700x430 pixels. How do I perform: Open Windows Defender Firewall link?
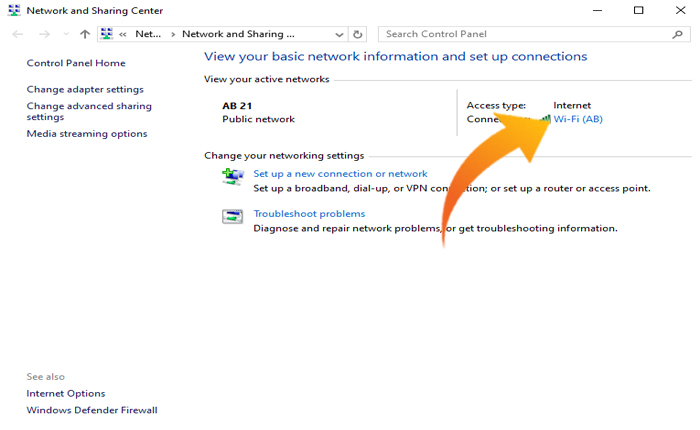(92, 410)
